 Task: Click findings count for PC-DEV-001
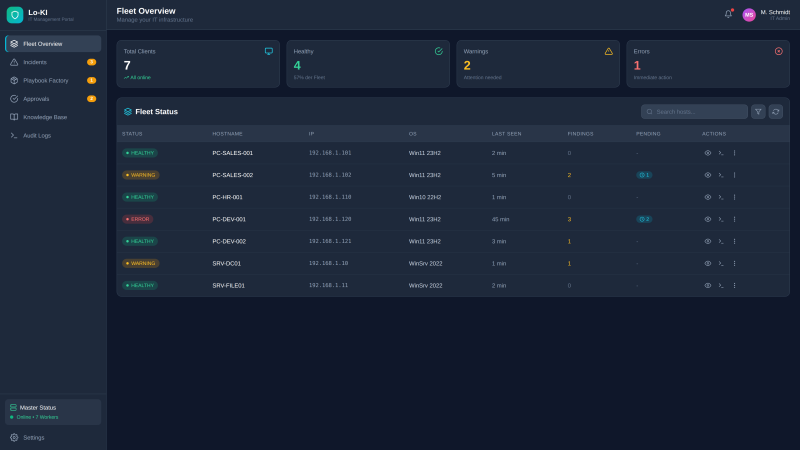point(569,219)
